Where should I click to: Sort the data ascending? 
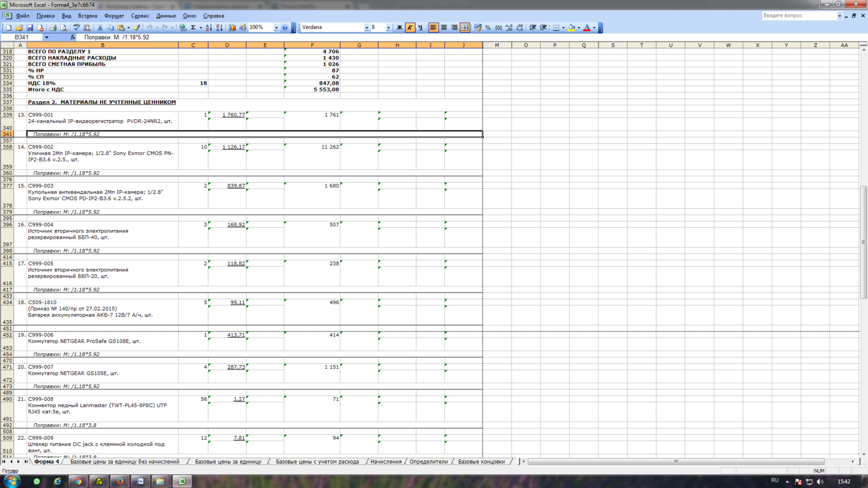pos(209,27)
